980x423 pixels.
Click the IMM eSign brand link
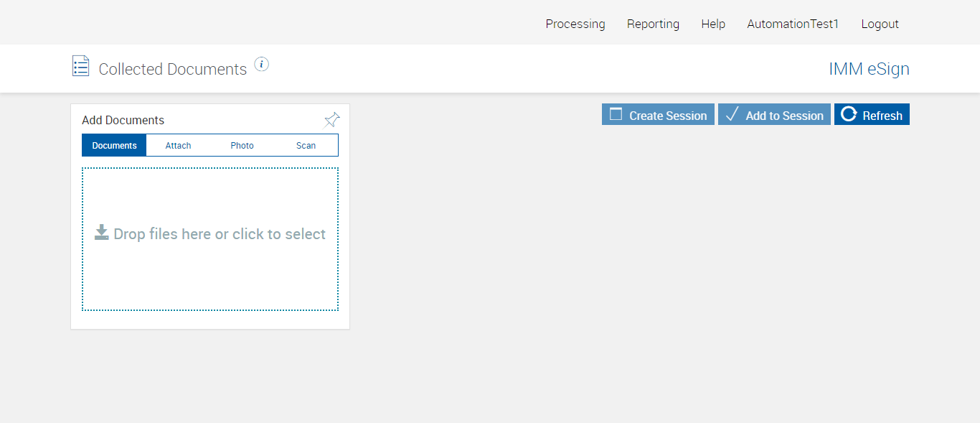869,69
